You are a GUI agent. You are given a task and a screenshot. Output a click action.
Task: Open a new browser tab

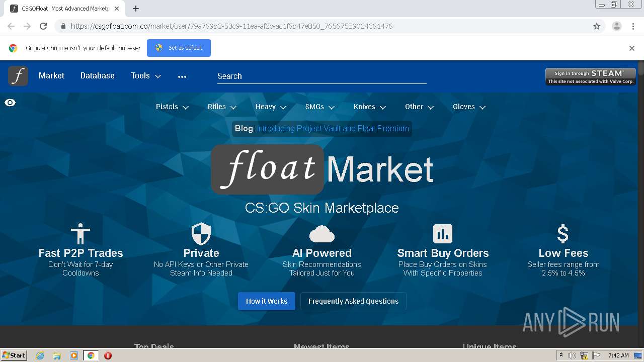136,9
